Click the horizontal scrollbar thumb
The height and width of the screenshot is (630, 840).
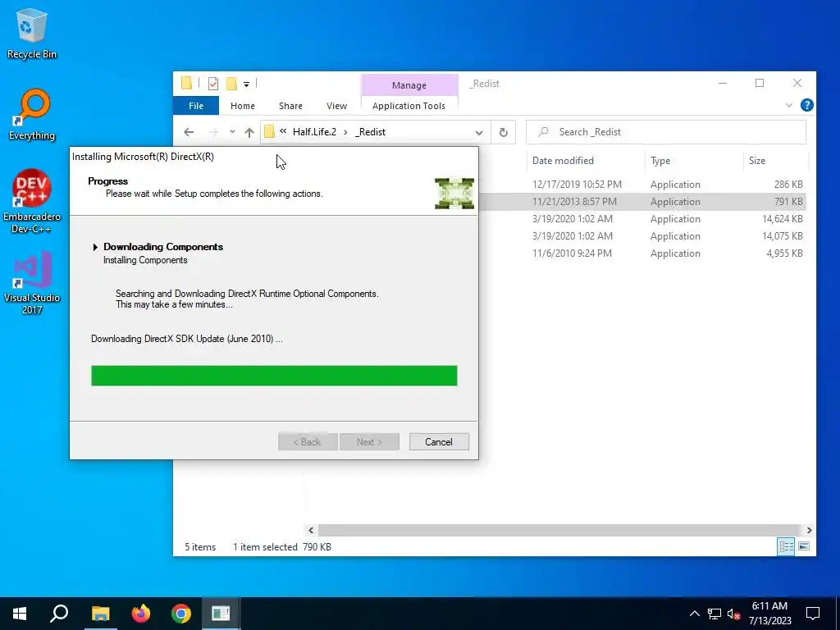pos(560,530)
